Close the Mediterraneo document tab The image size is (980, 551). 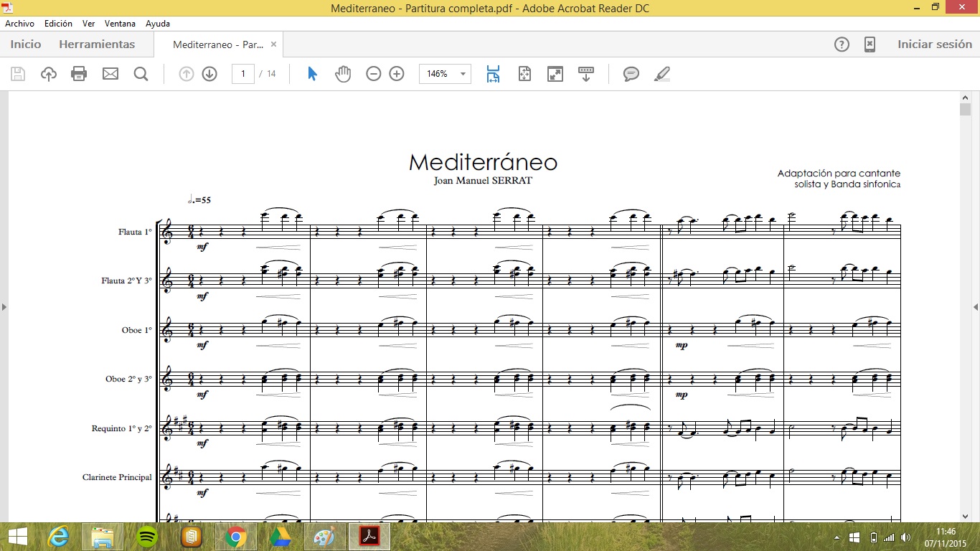tap(273, 44)
